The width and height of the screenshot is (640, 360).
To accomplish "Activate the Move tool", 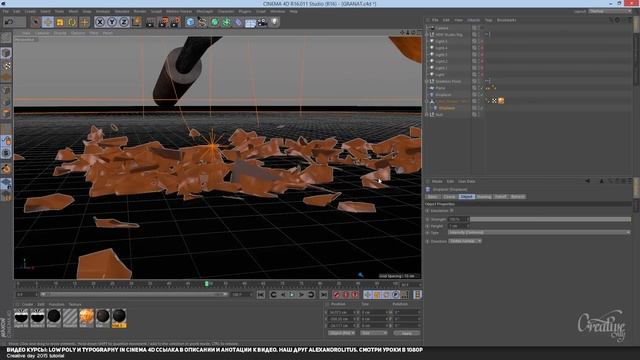I will click(48, 22).
